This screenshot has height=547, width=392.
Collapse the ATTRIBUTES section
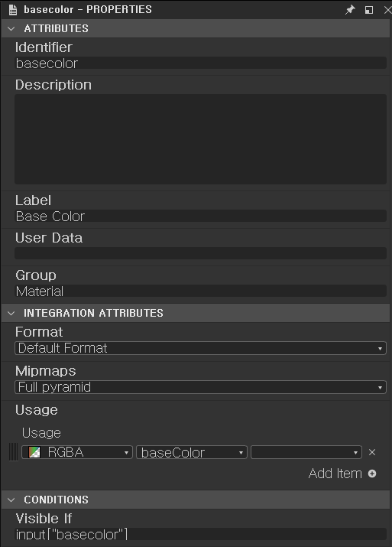tap(11, 28)
